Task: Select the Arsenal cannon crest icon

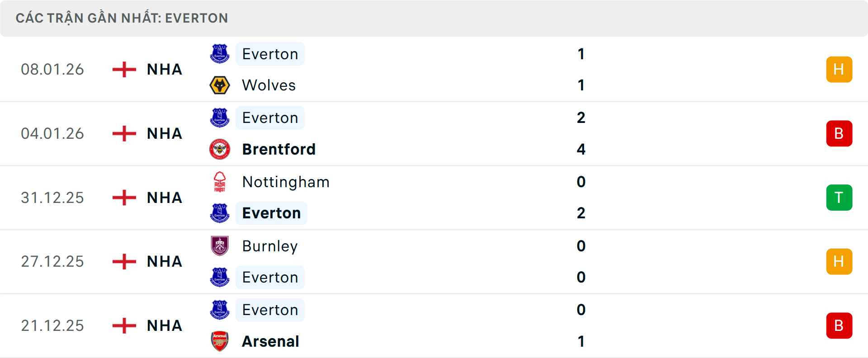Action: [220, 342]
